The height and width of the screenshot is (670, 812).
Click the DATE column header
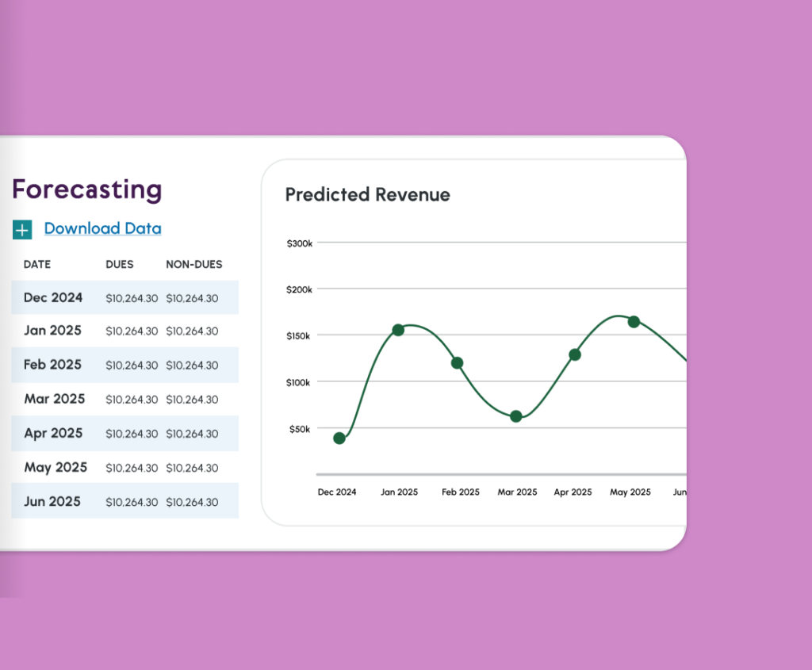(x=37, y=265)
